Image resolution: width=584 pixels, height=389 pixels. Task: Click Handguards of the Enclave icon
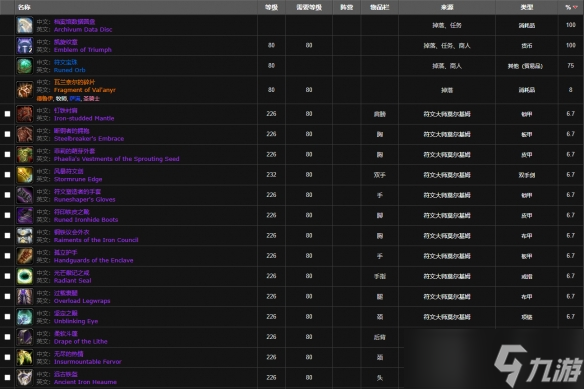click(x=25, y=256)
